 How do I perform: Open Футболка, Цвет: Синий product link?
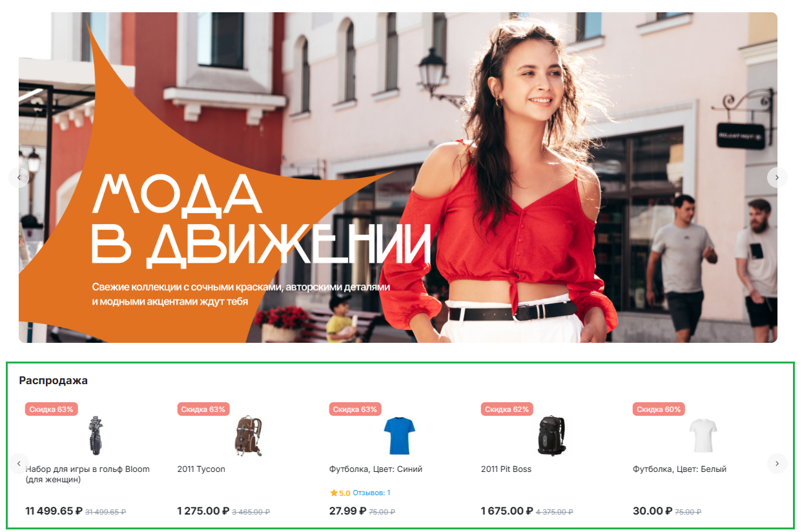pyautogui.click(x=376, y=469)
